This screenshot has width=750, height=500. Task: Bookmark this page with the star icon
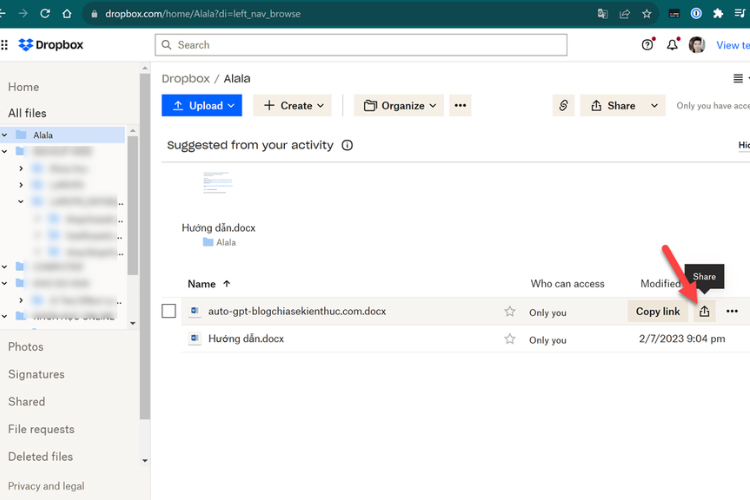[x=647, y=14]
